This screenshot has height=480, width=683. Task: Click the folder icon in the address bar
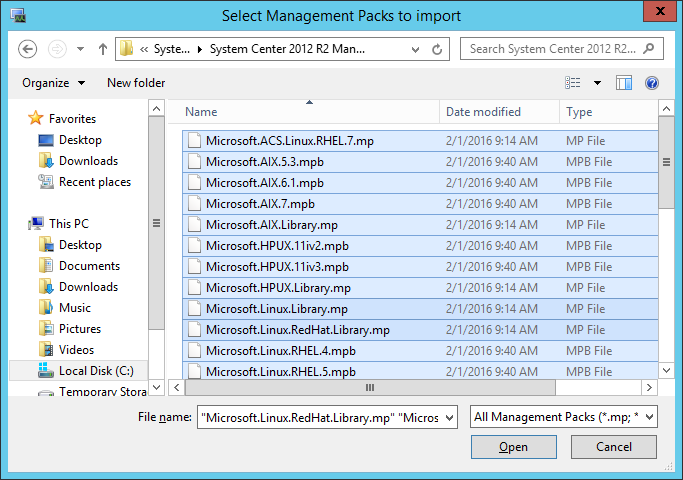click(127, 48)
